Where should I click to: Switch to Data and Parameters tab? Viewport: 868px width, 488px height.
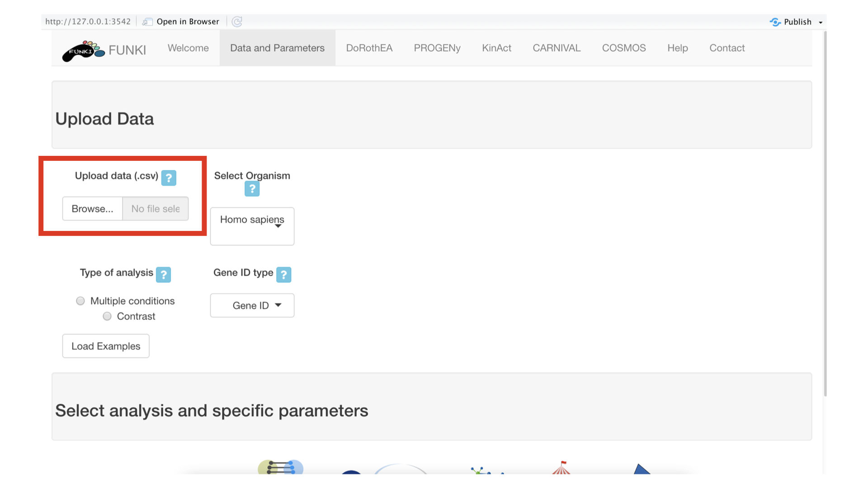(277, 48)
